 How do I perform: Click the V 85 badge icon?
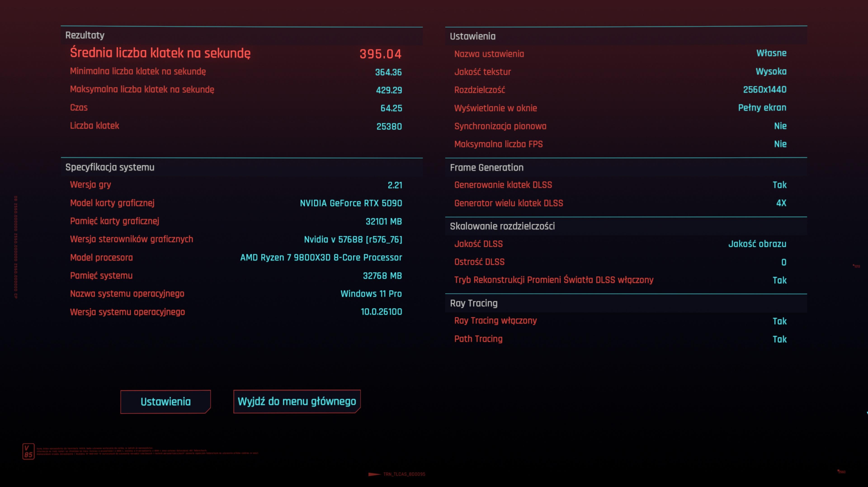click(x=28, y=451)
